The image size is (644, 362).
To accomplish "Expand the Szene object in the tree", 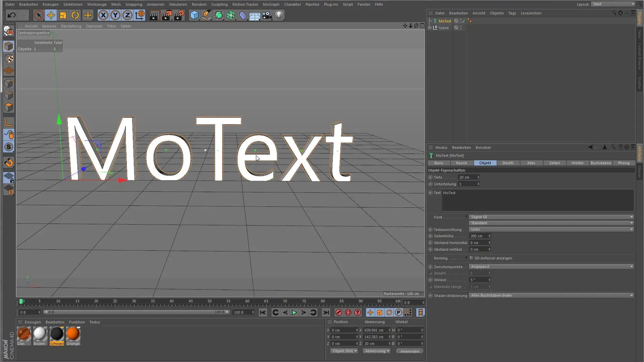I will 430,28.
